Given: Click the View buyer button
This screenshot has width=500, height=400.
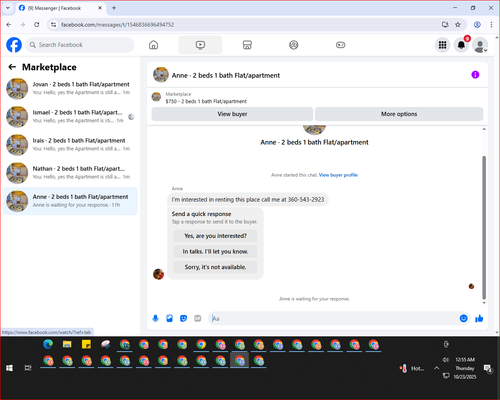Looking at the screenshot, I should [x=232, y=114].
